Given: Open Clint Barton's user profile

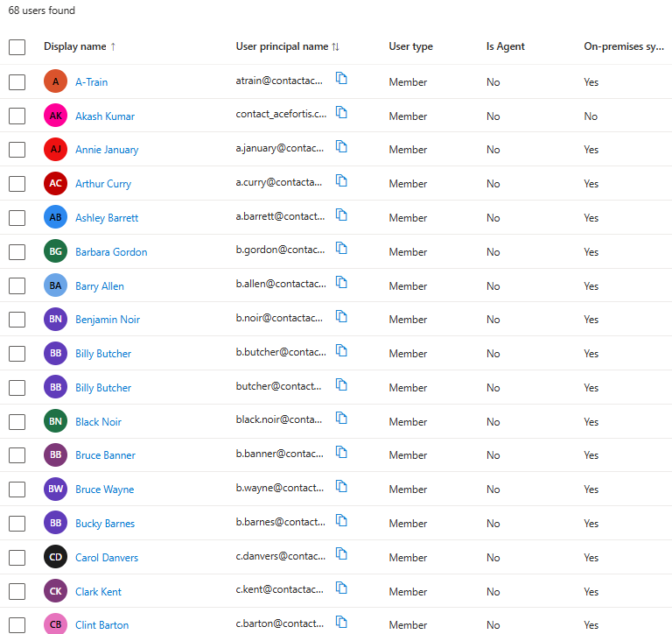Looking at the screenshot, I should pos(102,625).
